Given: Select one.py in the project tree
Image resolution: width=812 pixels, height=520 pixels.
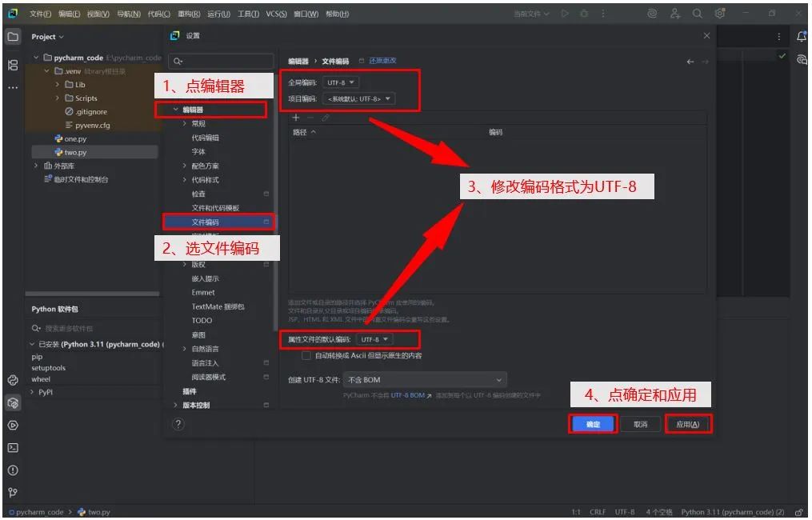Looking at the screenshot, I should pos(76,139).
